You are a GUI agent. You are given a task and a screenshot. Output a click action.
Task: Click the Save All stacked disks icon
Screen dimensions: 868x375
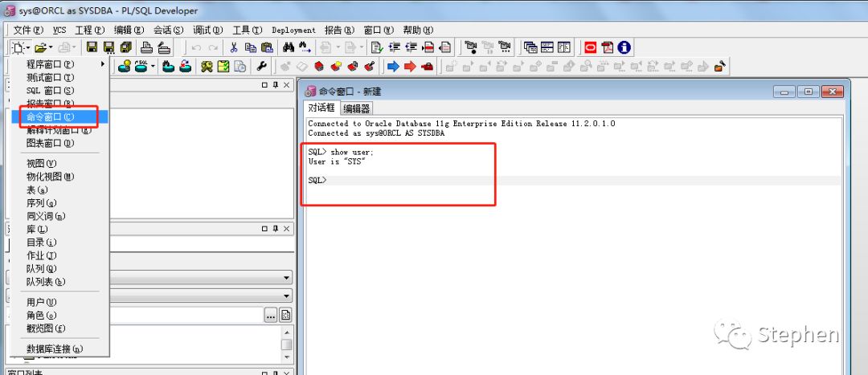tap(125, 47)
